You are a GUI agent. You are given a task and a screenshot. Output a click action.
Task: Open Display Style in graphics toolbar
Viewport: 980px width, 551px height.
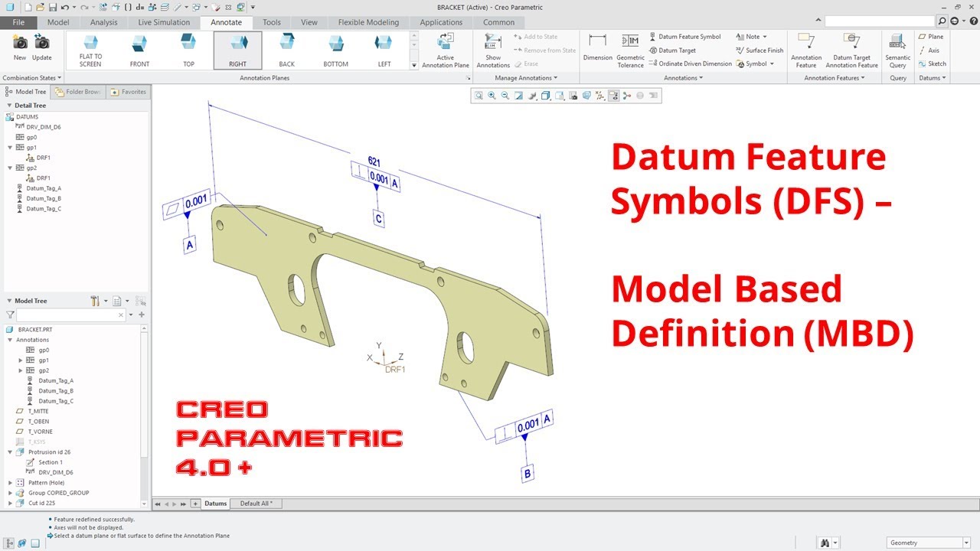[545, 96]
